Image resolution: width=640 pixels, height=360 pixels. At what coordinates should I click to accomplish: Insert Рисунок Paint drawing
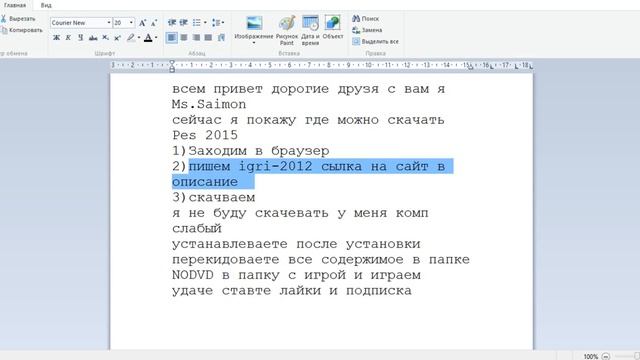click(287, 30)
